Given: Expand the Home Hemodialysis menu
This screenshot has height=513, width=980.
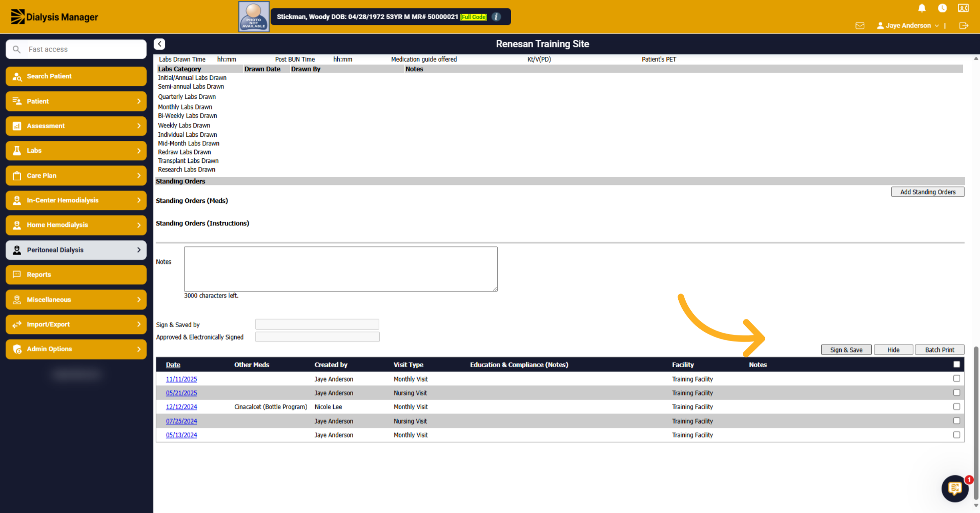Looking at the screenshot, I should point(76,225).
